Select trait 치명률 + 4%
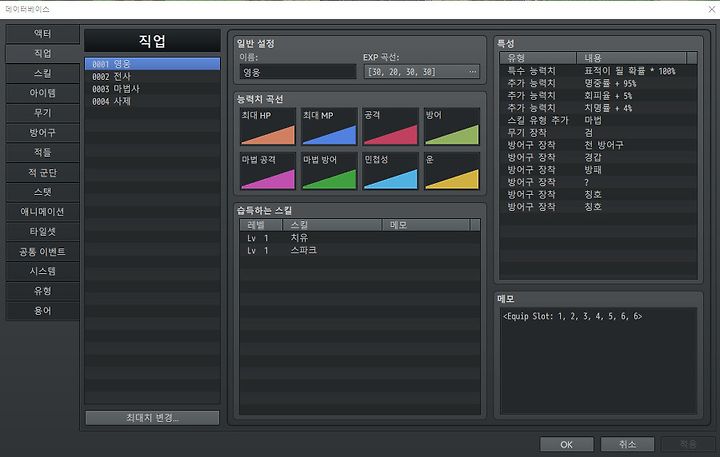 pyautogui.click(x=598, y=108)
